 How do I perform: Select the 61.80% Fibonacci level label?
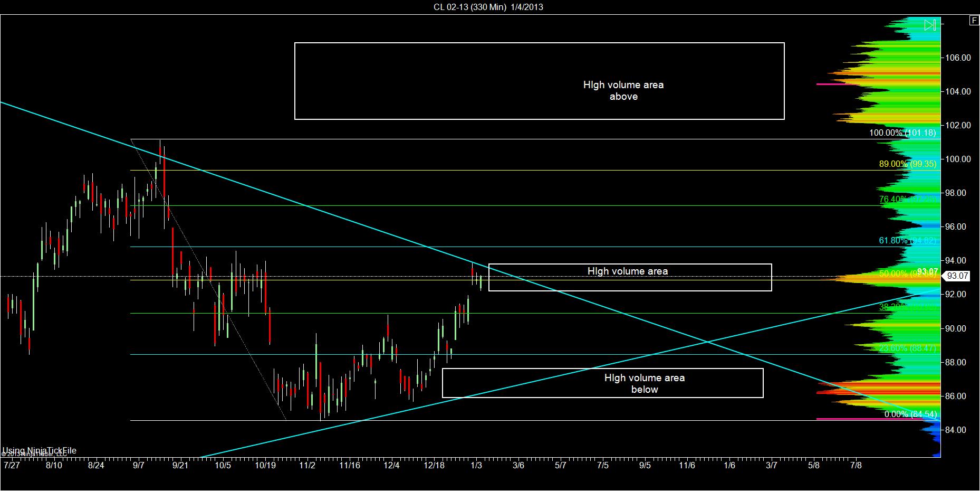(908, 240)
